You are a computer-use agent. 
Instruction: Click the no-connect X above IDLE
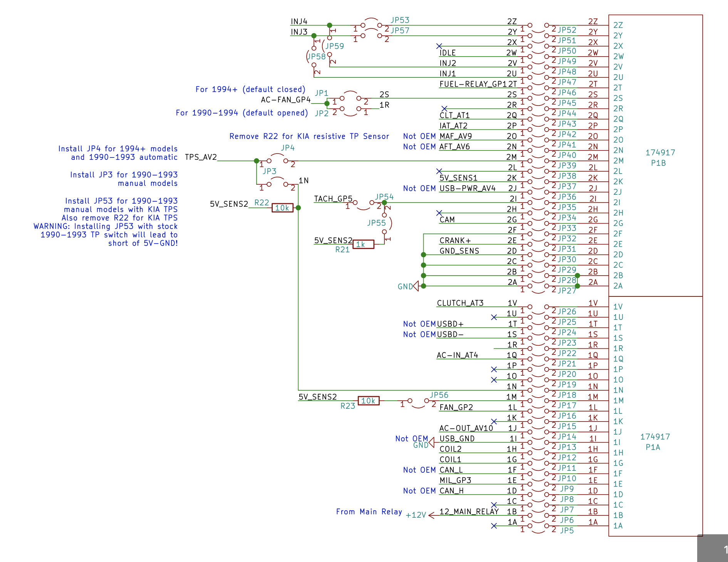439,46
